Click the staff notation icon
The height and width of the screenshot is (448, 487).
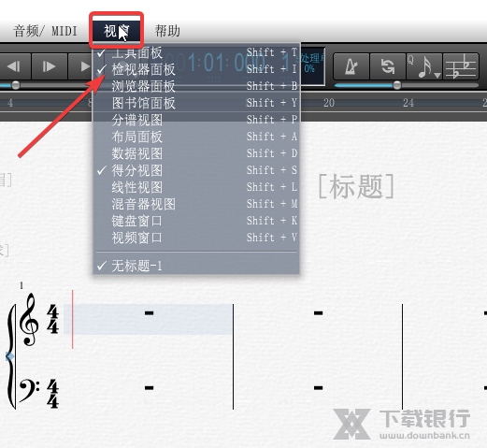461,66
